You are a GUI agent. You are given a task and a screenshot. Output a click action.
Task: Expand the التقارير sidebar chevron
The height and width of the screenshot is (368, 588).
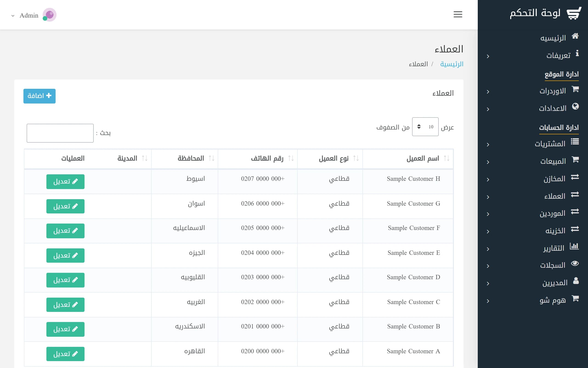tap(488, 249)
